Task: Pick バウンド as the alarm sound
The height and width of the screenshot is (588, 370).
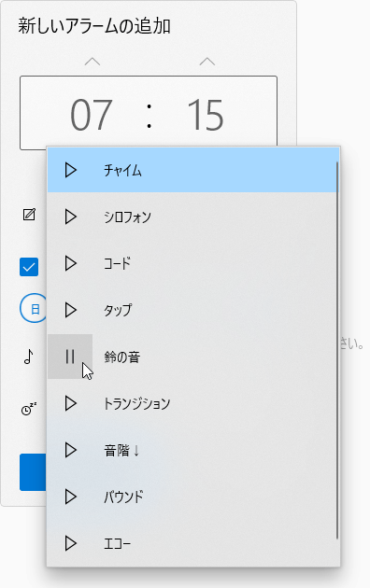Action: click(x=192, y=497)
